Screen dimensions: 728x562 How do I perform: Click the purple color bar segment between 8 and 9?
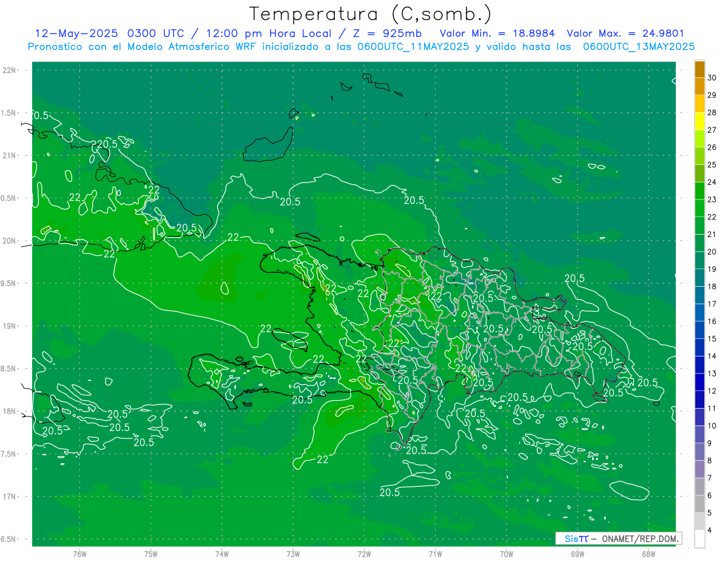pos(699,452)
